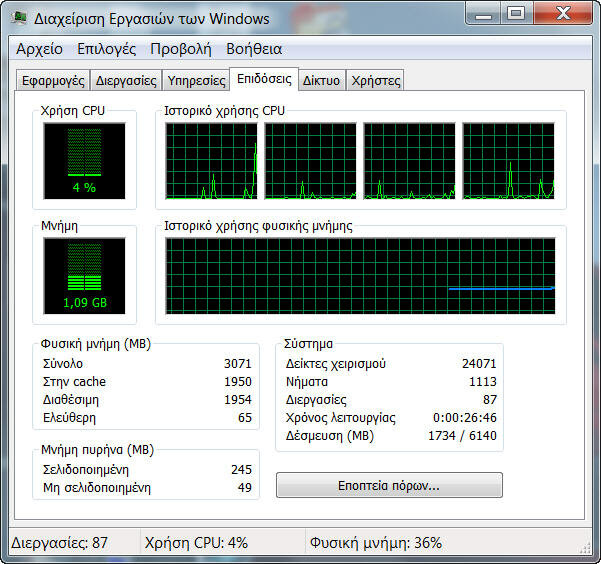The height and width of the screenshot is (564, 601).
Task: Click the Δείκτες χειρισμού label
Action: [x=336, y=364]
